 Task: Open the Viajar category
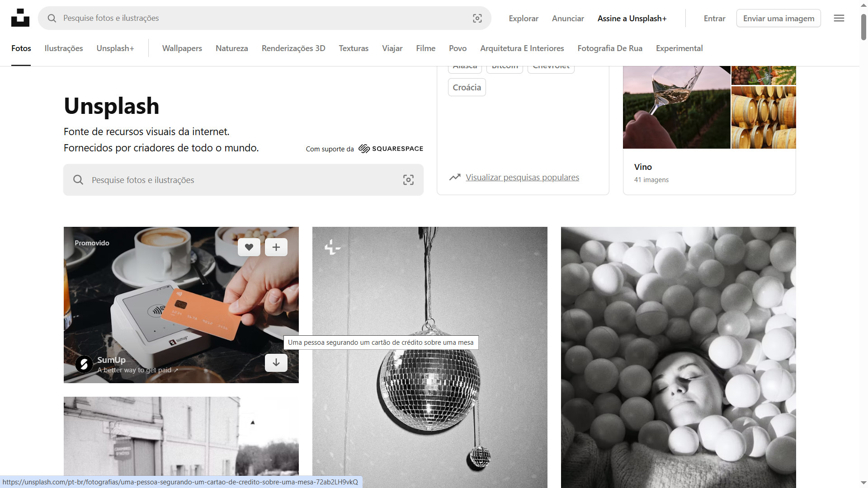point(392,48)
